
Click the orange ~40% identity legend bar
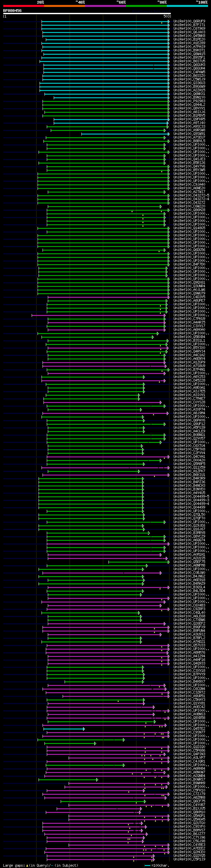(x=65, y=6)
